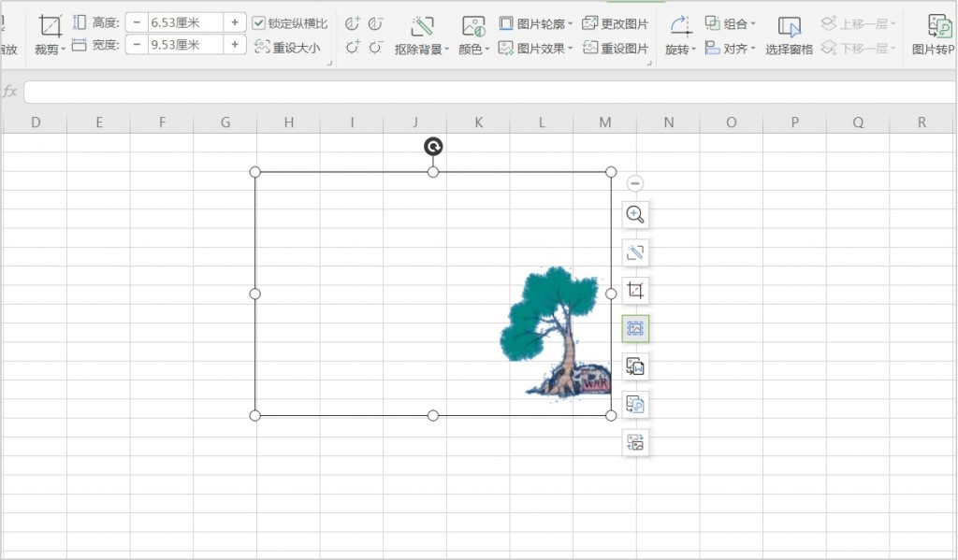
Task: Open the 图片效果 dropdown
Action: point(536,47)
